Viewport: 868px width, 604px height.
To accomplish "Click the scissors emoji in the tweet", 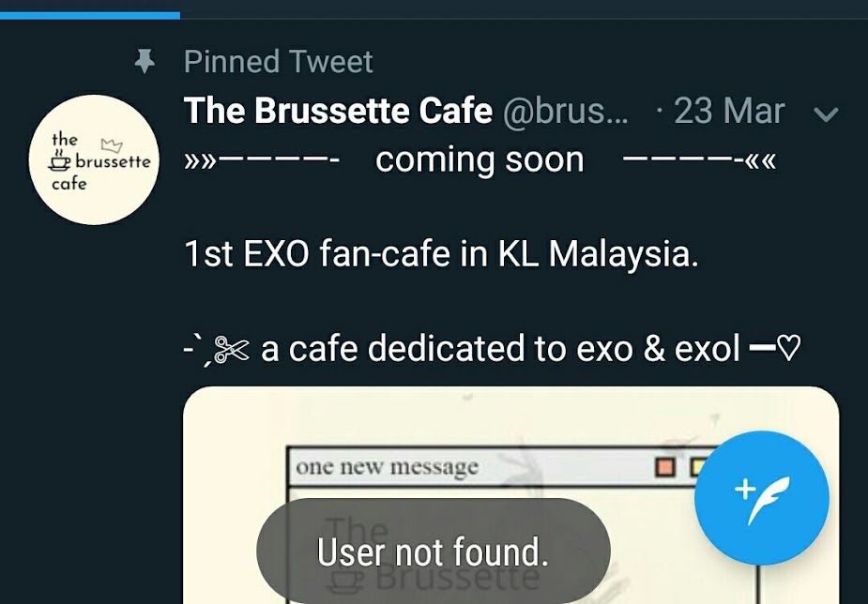I will coord(232,350).
